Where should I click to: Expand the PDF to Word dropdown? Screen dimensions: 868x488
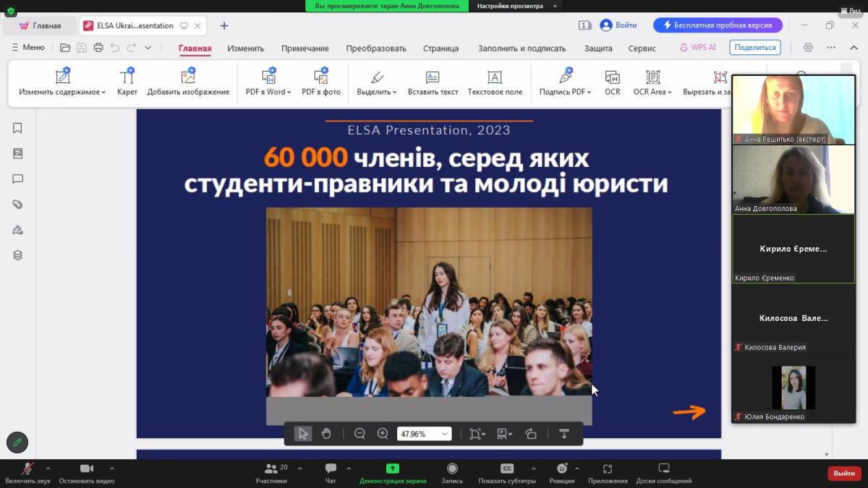(289, 93)
